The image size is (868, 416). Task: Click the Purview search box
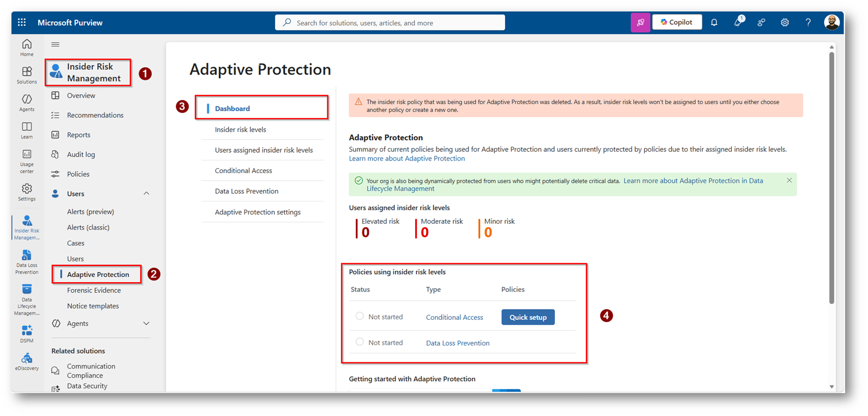390,22
